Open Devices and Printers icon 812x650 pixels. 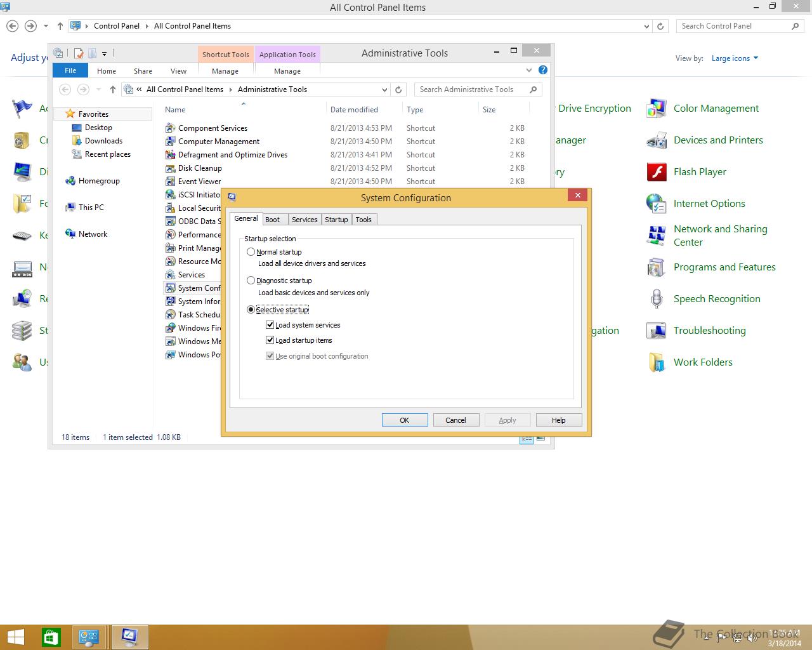[657, 140]
